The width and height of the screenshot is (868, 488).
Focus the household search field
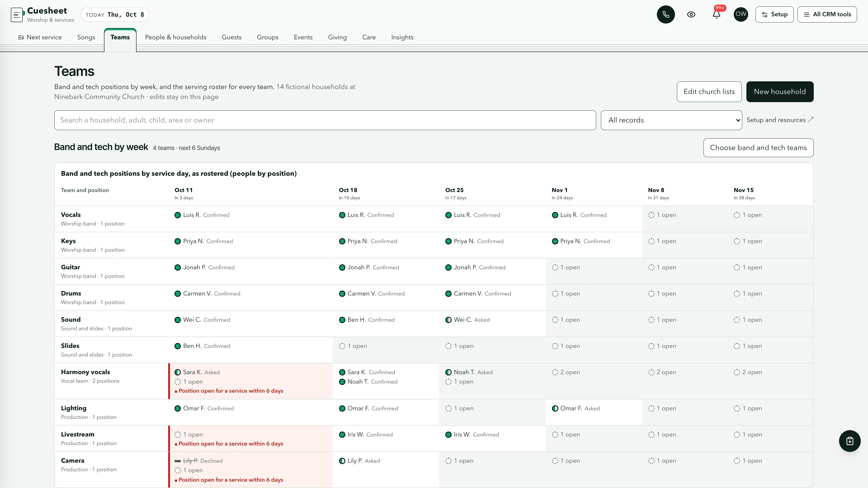point(325,120)
